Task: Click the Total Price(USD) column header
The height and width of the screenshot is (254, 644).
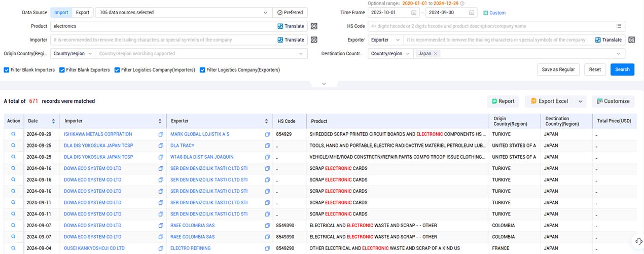Action: click(614, 121)
